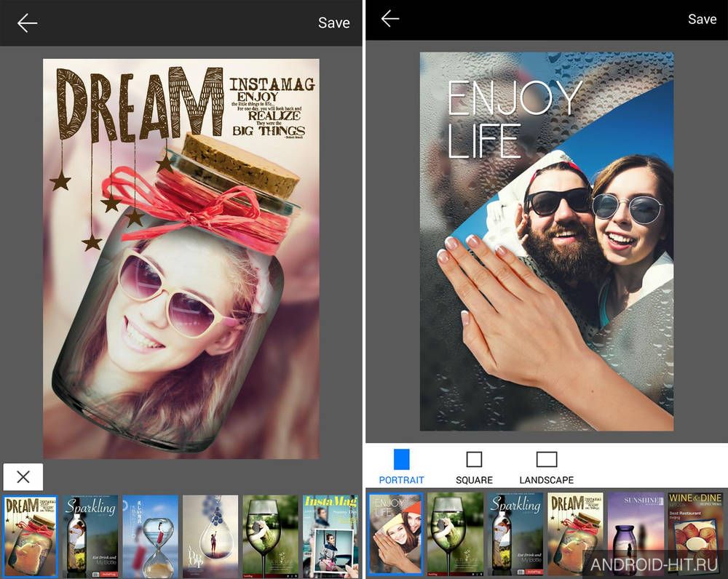728x579 pixels.
Task: Select the Landscape orientation icon
Action: coord(547,459)
